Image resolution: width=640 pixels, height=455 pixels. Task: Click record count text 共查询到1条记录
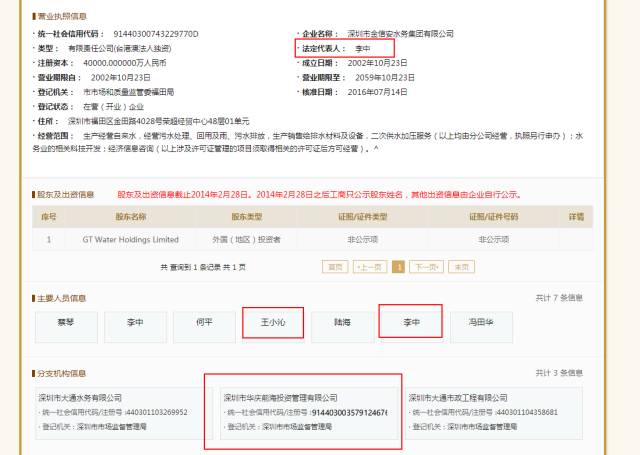coord(203,267)
